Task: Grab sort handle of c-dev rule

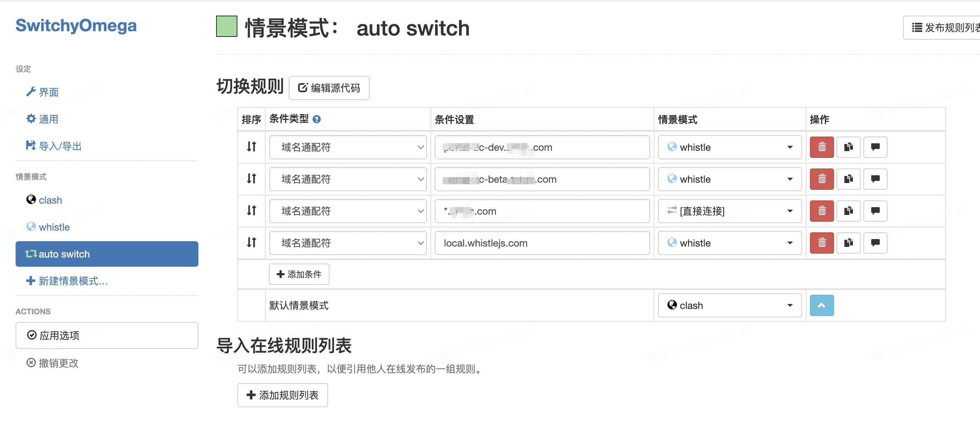Action: tap(252, 147)
